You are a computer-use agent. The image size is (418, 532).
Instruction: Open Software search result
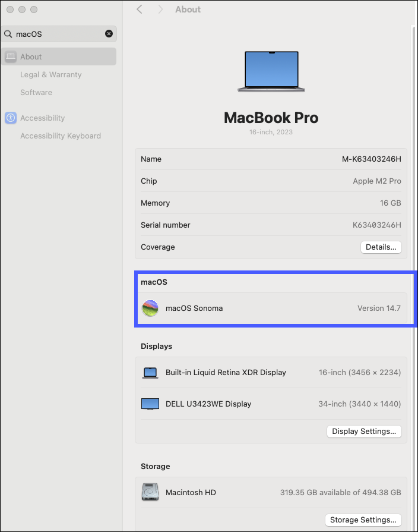click(x=36, y=92)
